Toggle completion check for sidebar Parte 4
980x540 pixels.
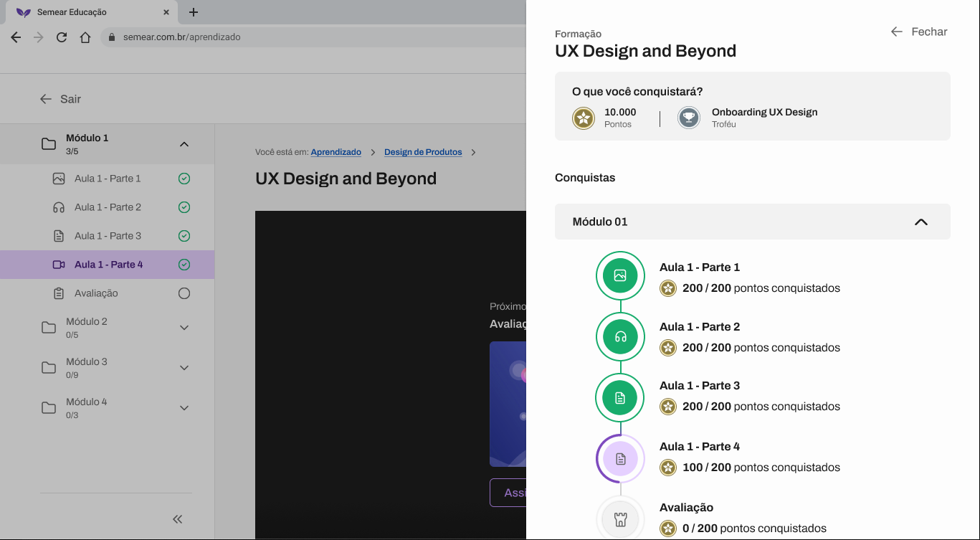tap(184, 265)
